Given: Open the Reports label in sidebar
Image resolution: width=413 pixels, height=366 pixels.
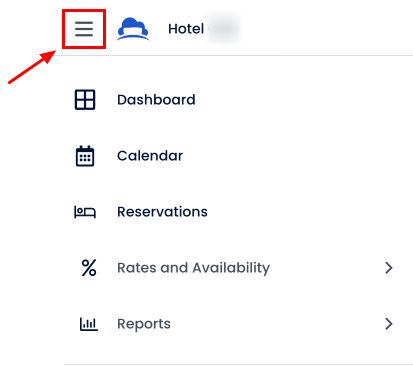Looking at the screenshot, I should click(x=144, y=324).
